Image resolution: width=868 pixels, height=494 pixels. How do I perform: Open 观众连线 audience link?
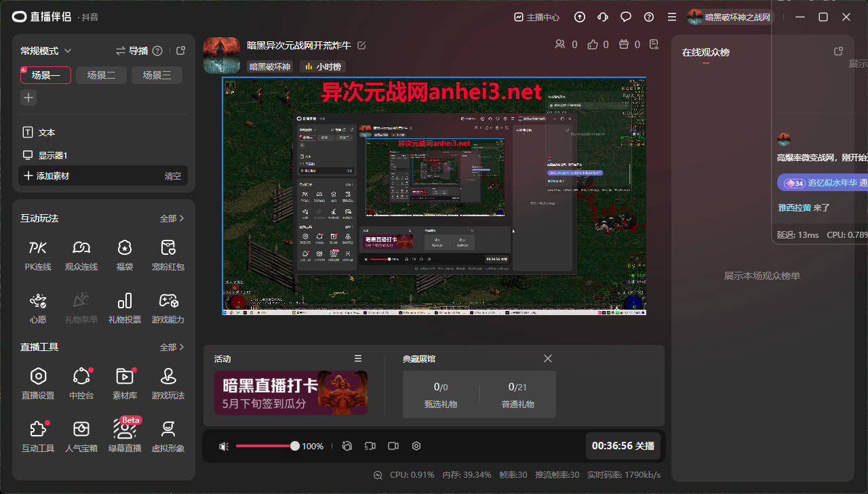(x=81, y=255)
